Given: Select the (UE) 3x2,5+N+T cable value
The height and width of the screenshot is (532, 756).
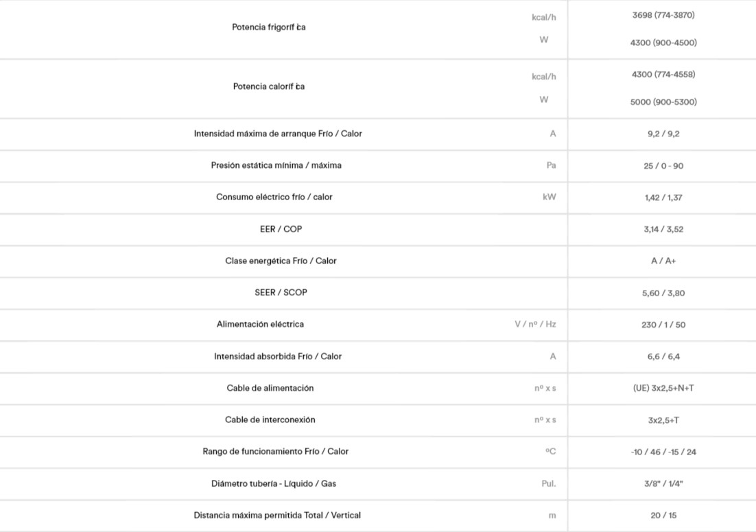Looking at the screenshot, I should point(663,388).
